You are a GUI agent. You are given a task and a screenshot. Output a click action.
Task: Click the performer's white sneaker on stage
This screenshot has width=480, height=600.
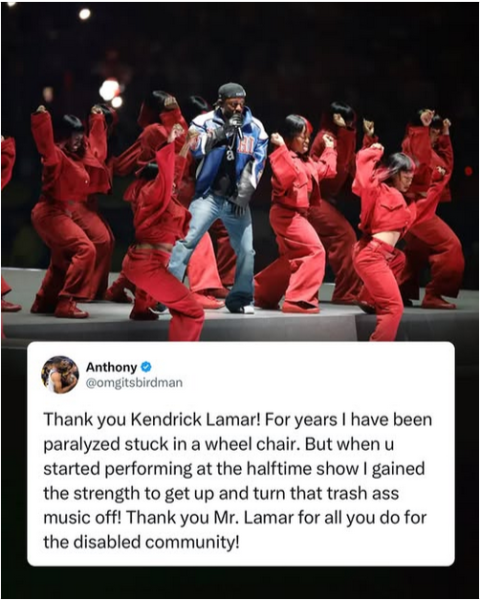pyautogui.click(x=249, y=309)
